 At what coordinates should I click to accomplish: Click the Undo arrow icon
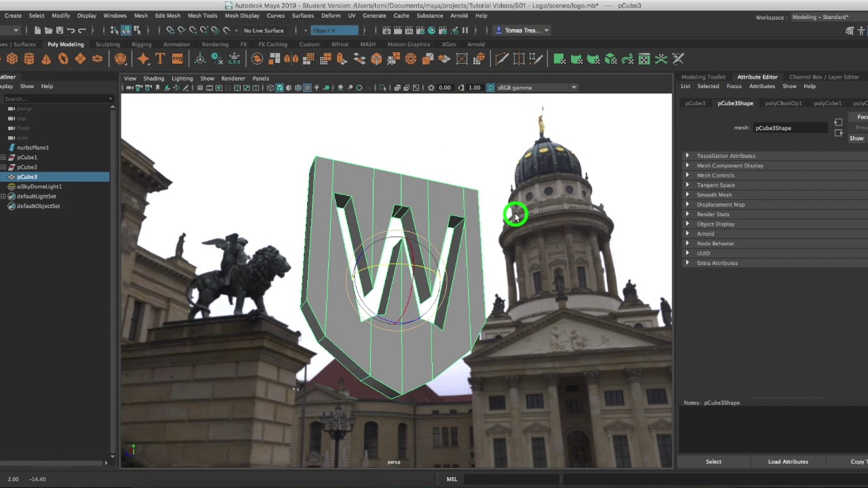[x=71, y=30]
